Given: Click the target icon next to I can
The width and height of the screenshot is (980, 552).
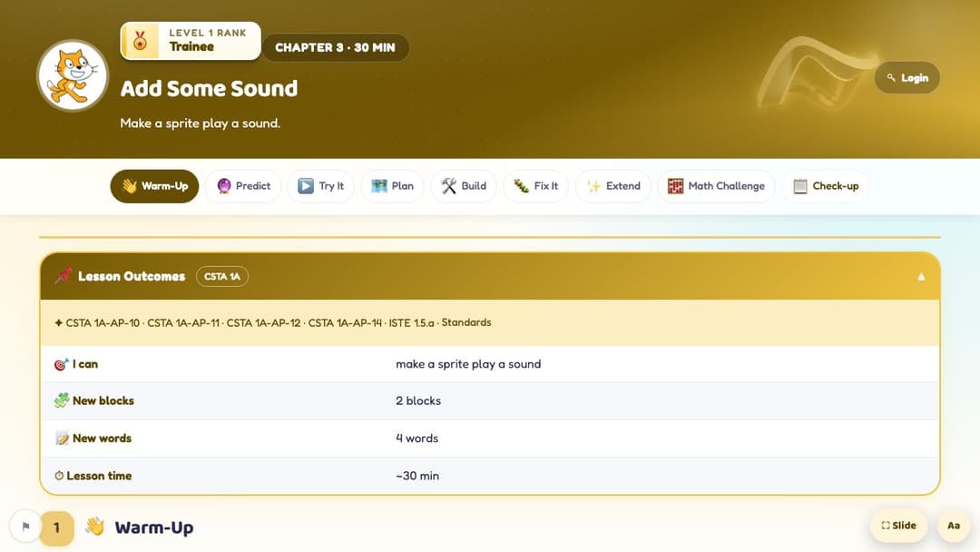Looking at the screenshot, I should 62,364.
